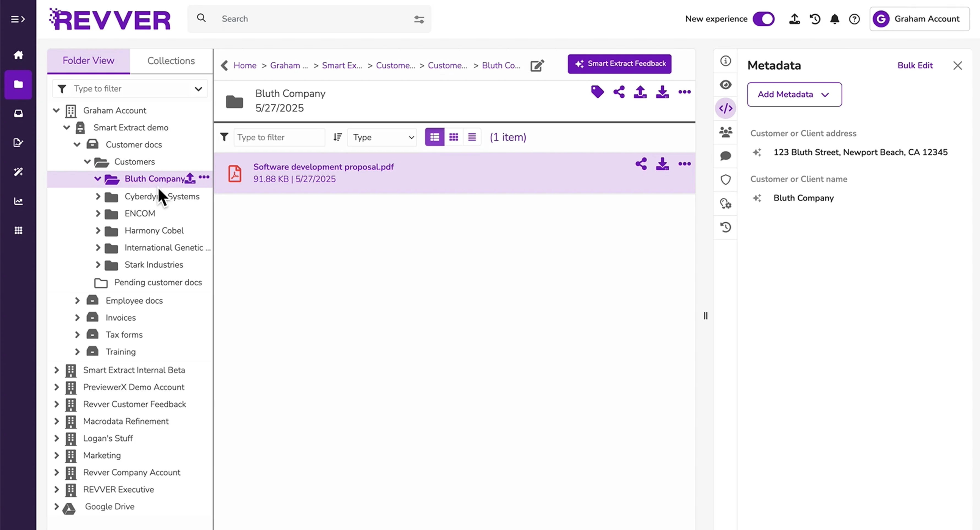The width and height of the screenshot is (980, 530).
Task: Switch to grid thumbnail view
Action: coord(454,137)
